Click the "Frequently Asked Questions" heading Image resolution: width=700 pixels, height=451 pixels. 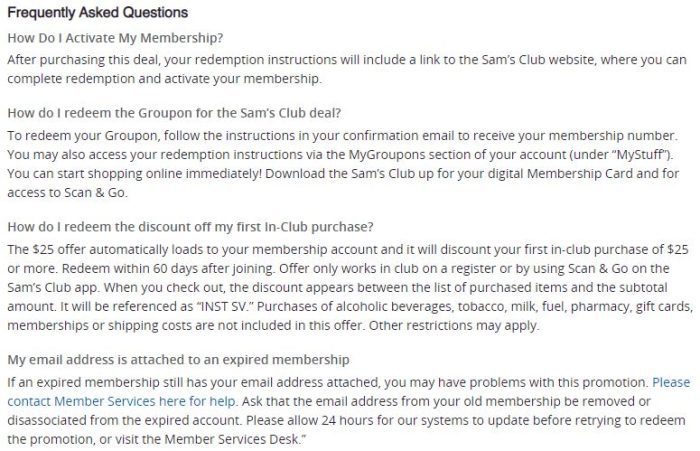tap(98, 14)
